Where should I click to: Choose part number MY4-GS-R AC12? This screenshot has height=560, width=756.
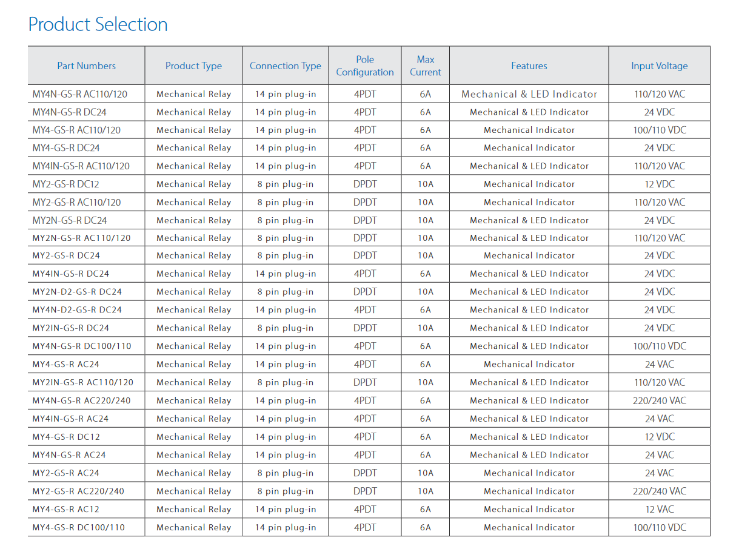click(65, 509)
